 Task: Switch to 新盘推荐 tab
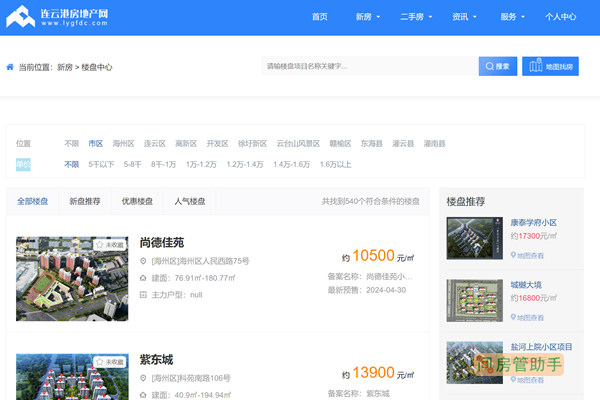pos(85,201)
